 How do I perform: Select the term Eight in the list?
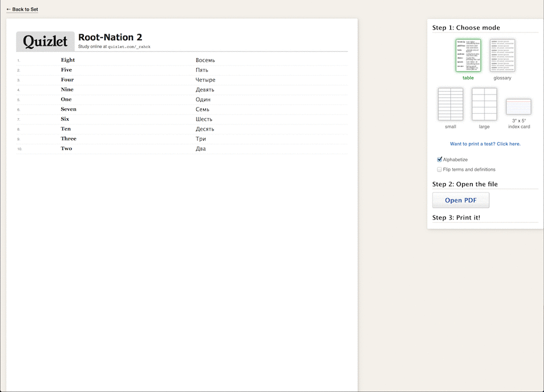pos(68,59)
